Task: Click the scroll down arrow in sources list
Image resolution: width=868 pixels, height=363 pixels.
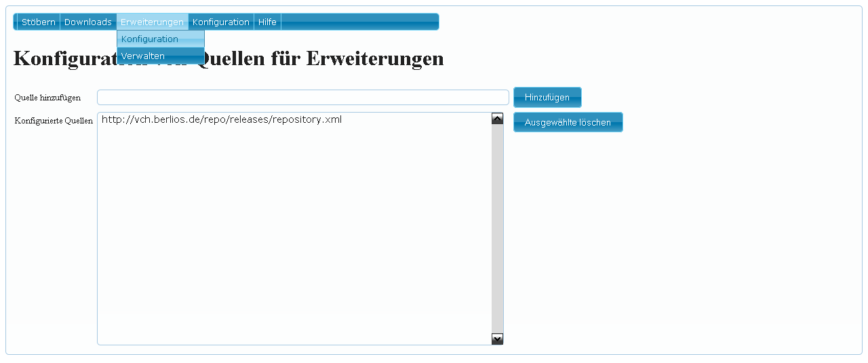Action: 497,339
